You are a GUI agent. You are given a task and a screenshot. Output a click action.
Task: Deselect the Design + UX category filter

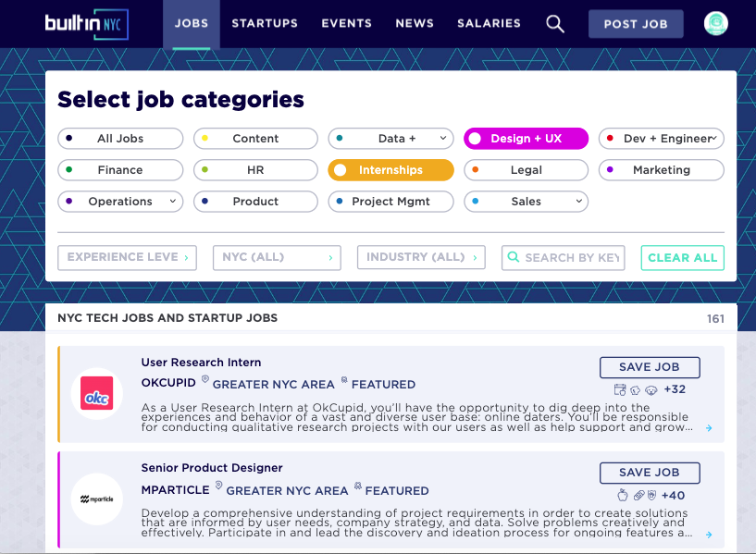point(526,139)
